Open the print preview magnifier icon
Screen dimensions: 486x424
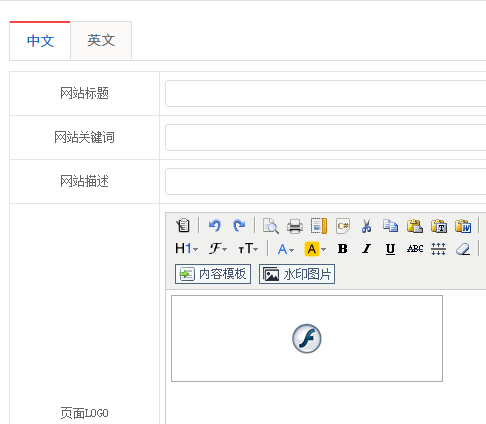tap(271, 226)
